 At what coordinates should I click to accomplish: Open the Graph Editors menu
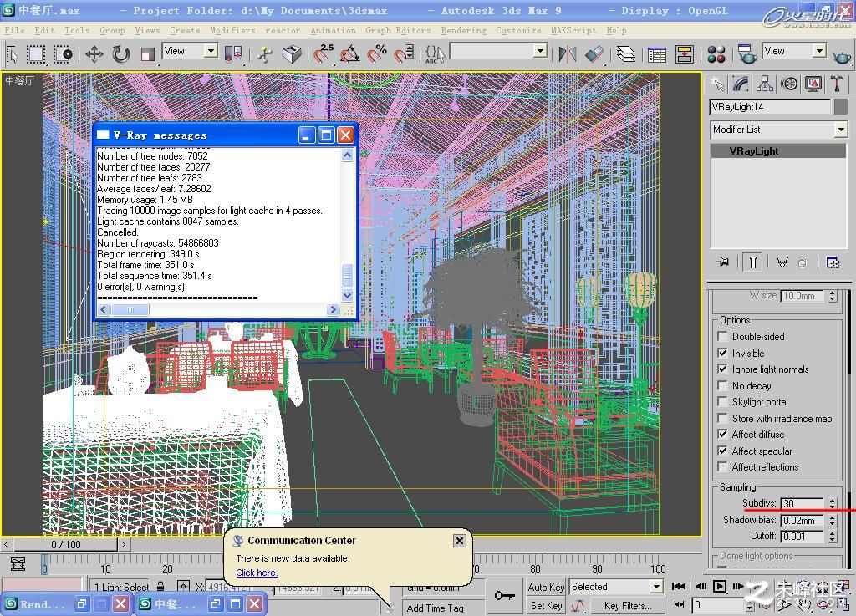pos(398,31)
